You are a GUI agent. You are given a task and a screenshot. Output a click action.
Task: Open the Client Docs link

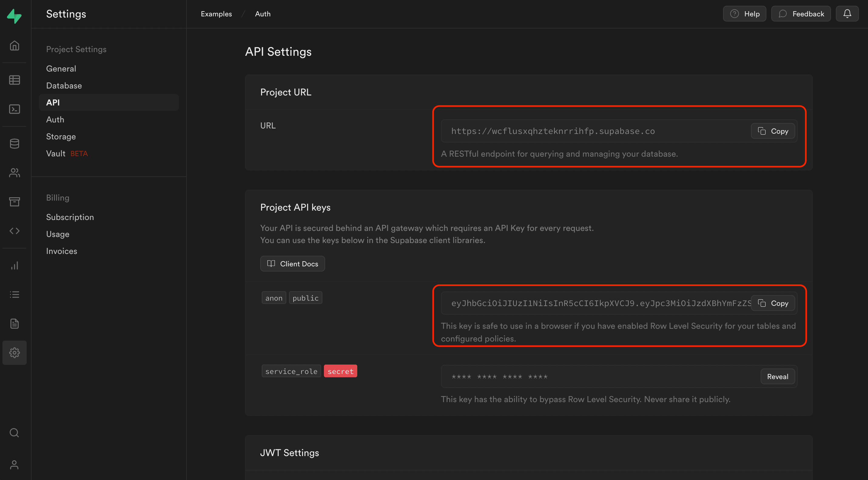coord(292,264)
